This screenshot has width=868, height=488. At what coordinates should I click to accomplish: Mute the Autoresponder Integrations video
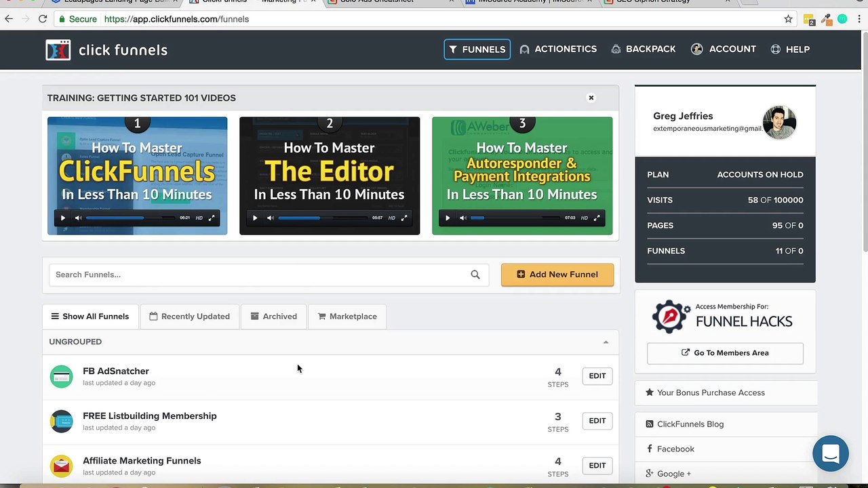tap(462, 218)
